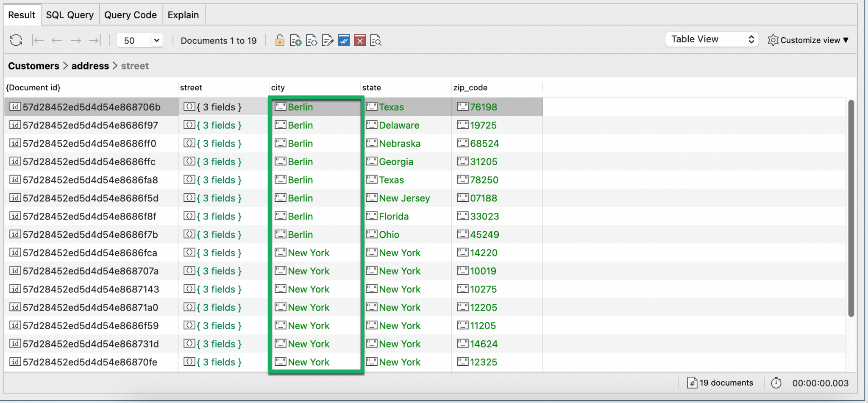Click id icon of row 57d28452ed5d4d54e8686f5d

coord(15,198)
